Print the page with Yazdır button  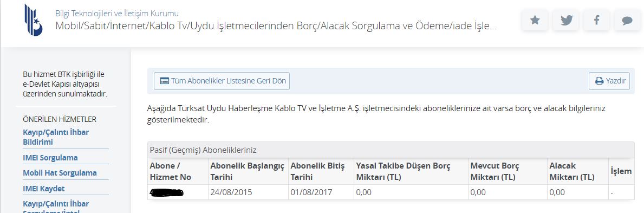609,81
